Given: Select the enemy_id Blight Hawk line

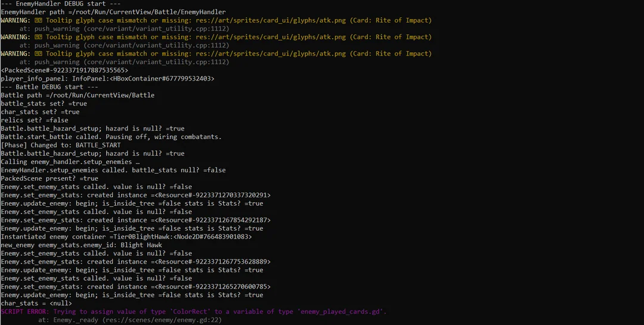Looking at the screenshot, I should point(81,245).
